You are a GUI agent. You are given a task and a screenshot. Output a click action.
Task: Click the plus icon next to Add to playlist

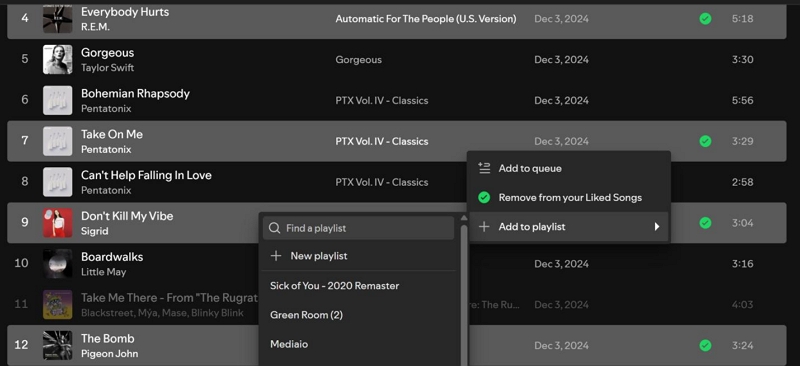click(484, 227)
